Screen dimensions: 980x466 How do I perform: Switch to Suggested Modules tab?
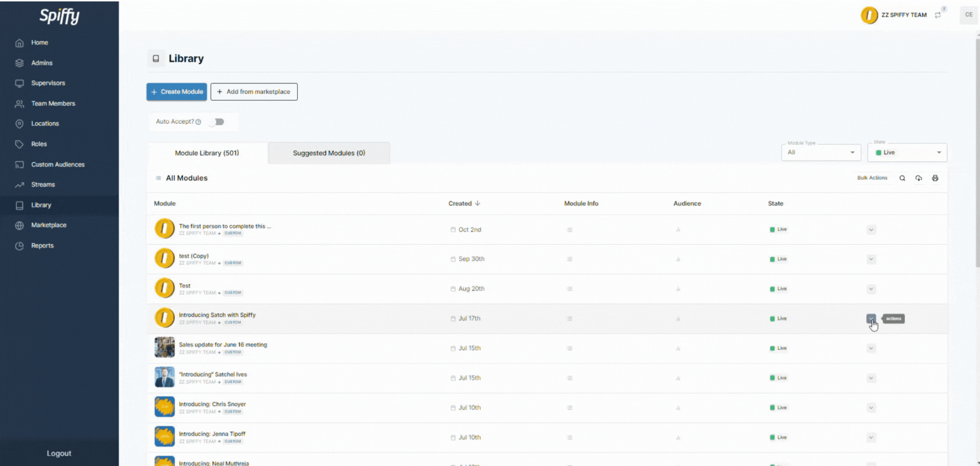click(x=329, y=153)
